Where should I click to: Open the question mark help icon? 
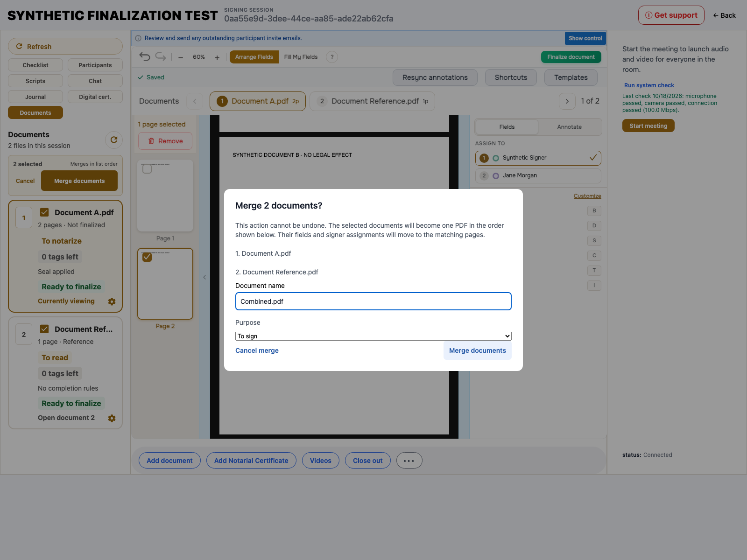point(332,57)
